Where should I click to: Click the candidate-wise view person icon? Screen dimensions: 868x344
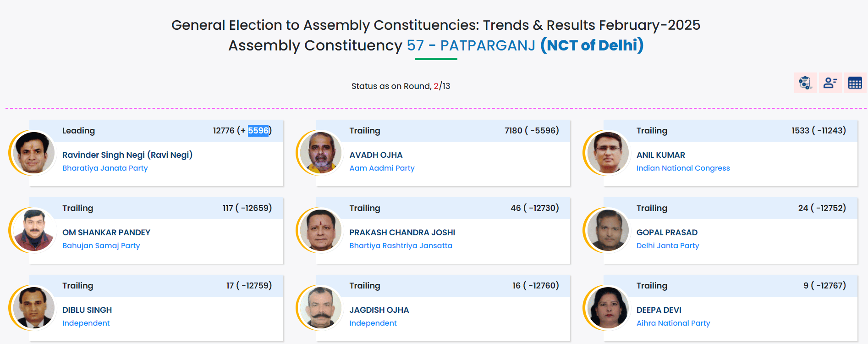point(830,83)
